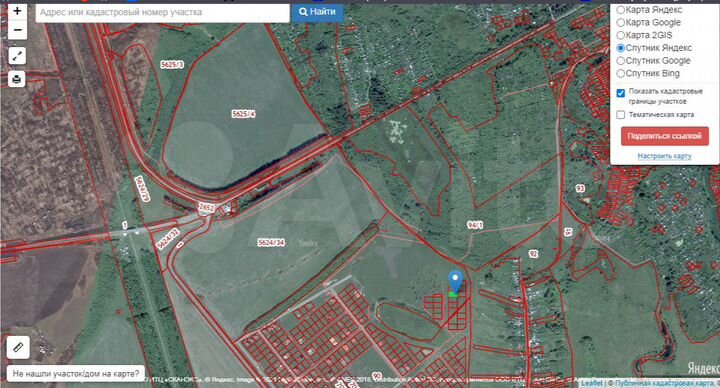This screenshot has width=720, height=388.
Task: Click Не нашли участок/дом на карте? button
Action: pyautogui.click(x=76, y=374)
